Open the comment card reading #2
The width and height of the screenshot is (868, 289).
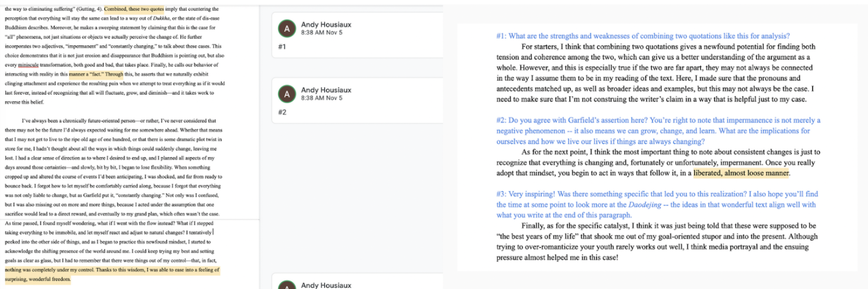[x=357, y=112]
